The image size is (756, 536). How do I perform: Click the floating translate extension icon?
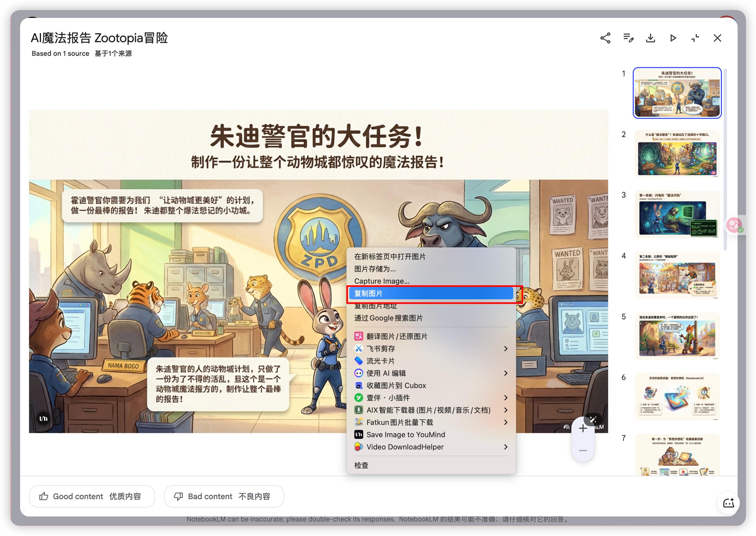tap(734, 225)
